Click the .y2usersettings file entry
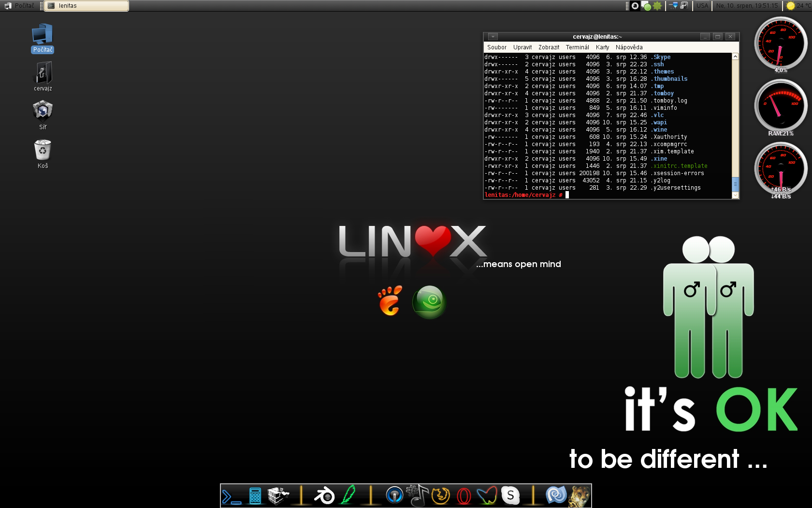The height and width of the screenshot is (508, 812). (676, 188)
